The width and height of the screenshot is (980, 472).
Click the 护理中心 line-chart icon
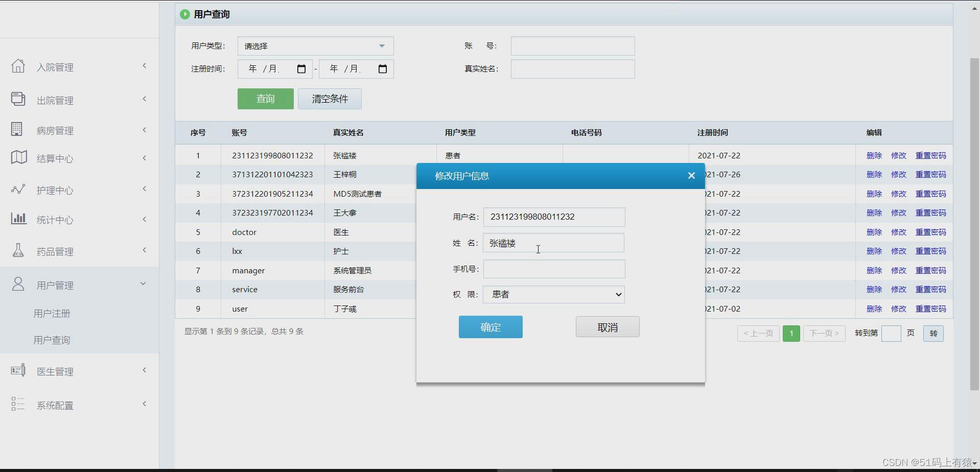tap(18, 189)
